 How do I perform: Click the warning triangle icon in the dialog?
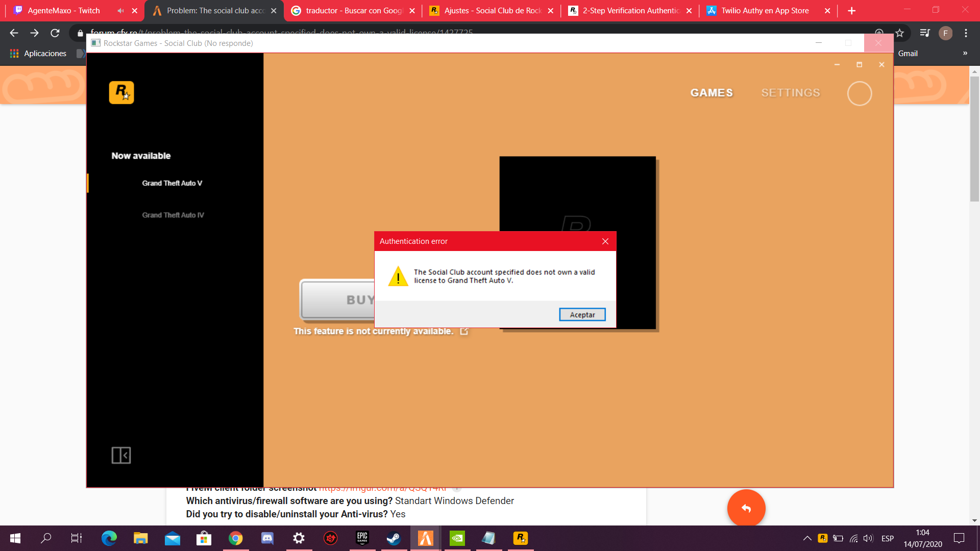pyautogui.click(x=398, y=277)
